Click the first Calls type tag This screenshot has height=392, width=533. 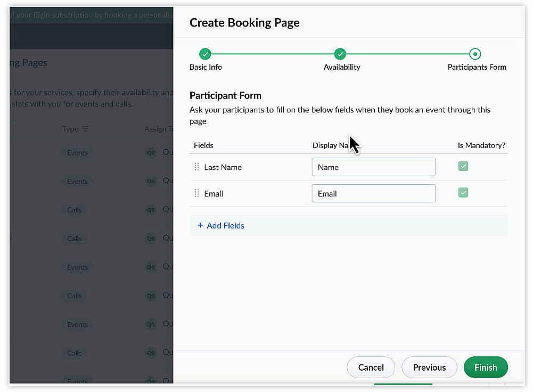(x=75, y=210)
